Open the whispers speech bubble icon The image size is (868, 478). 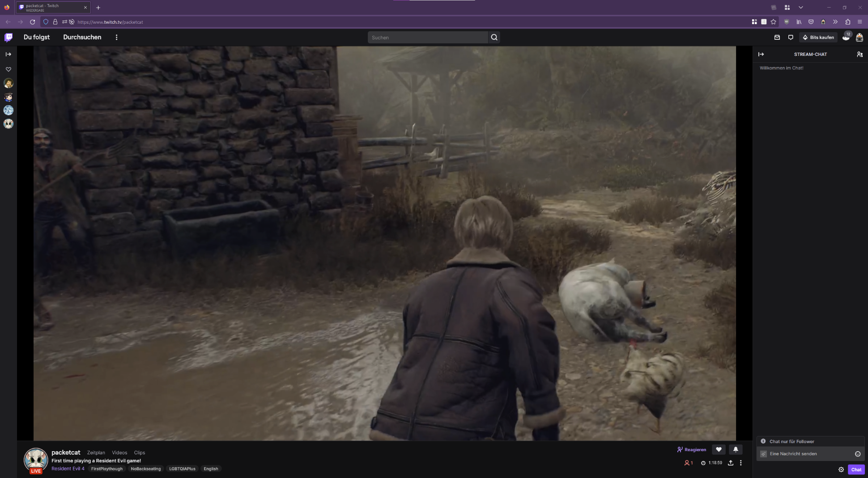click(791, 38)
